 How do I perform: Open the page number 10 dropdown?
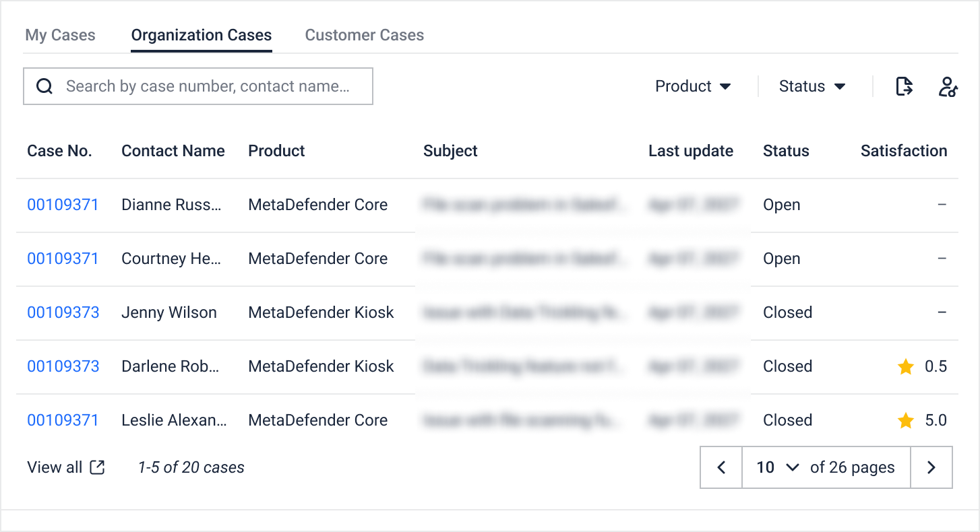[x=778, y=467]
